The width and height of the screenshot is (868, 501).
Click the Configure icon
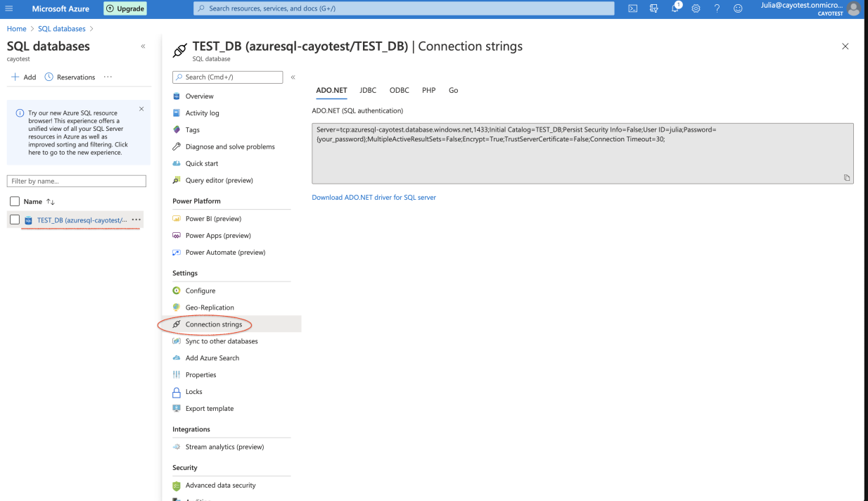point(177,291)
